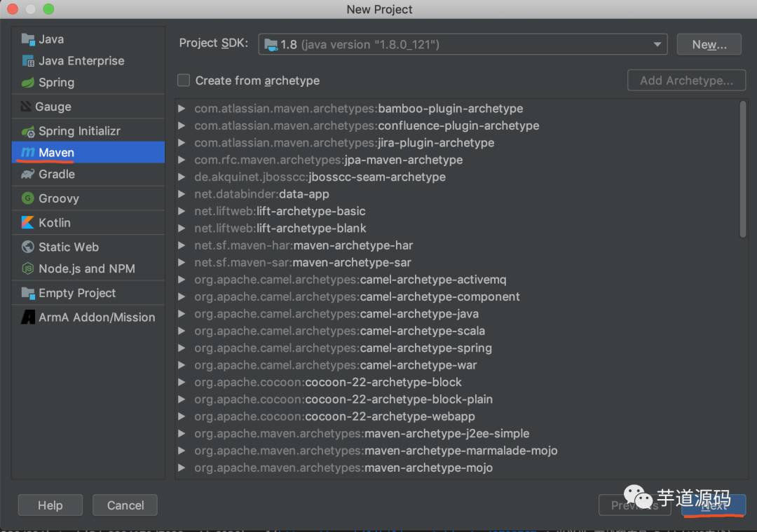Enable Create from archetype checkbox
The width and height of the screenshot is (757, 532).
point(184,80)
